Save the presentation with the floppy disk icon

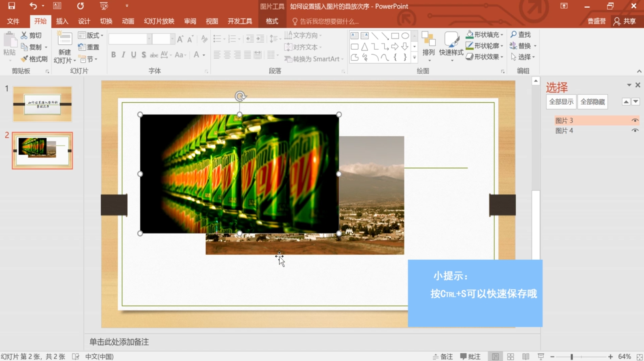coord(11,6)
